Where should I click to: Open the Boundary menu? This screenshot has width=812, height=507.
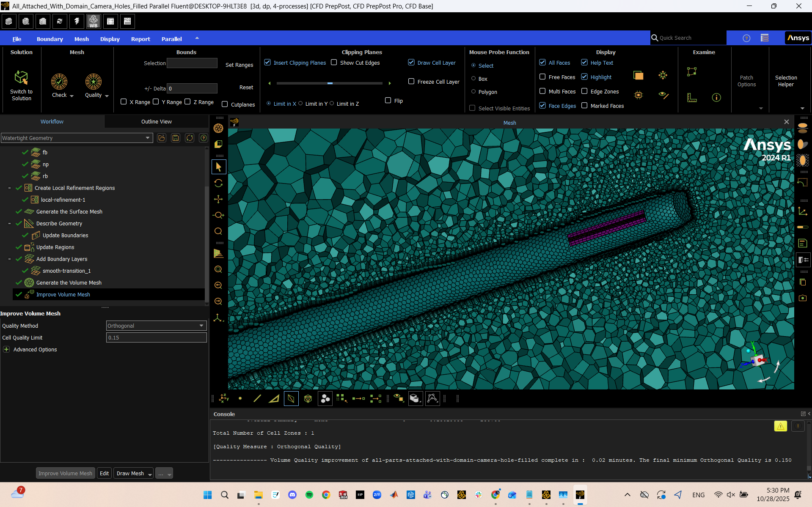point(50,39)
